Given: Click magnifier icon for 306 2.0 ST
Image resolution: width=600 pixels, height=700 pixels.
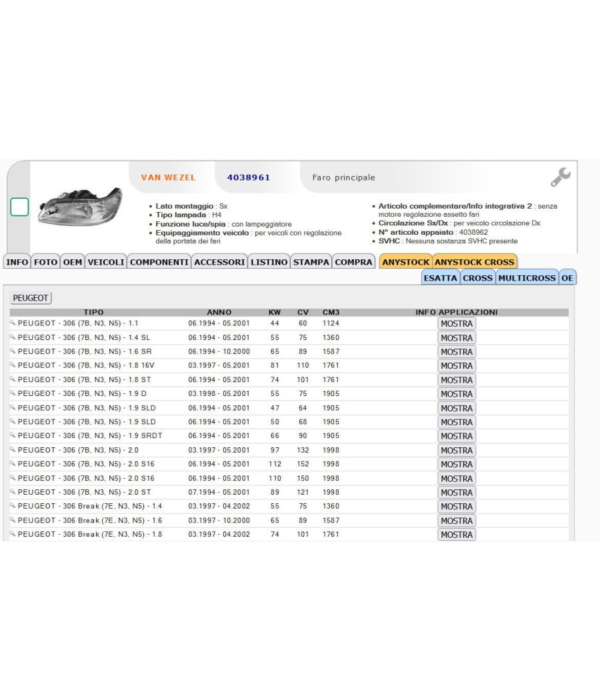Looking at the screenshot, I should click(x=13, y=491).
